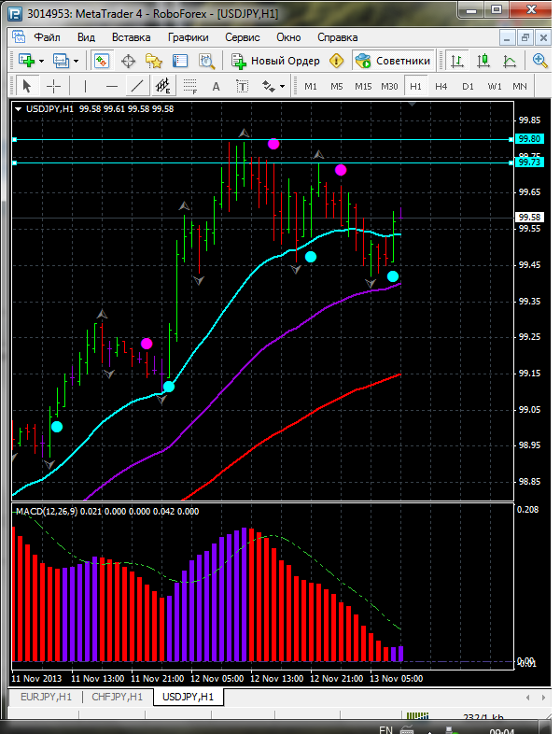Select the equidistant channel tool
Viewport: 560px width, 734px height.
162,86
